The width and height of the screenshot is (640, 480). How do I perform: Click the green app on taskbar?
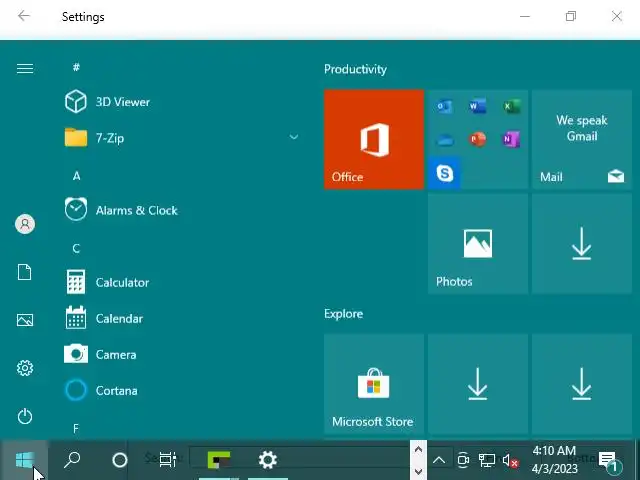pos(219,460)
